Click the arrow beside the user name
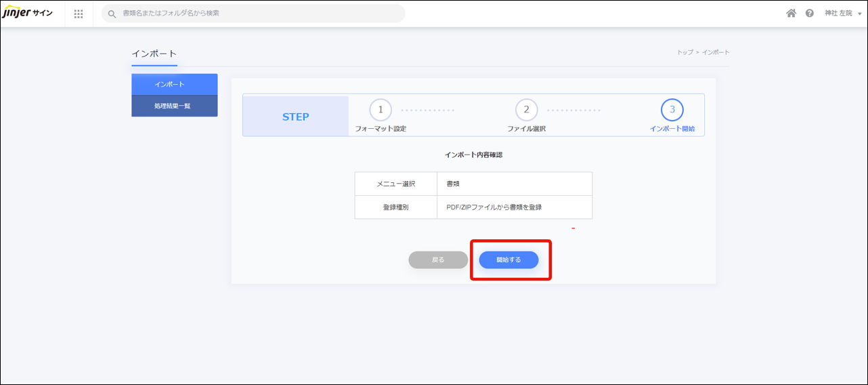The image size is (868, 385). click(859, 14)
